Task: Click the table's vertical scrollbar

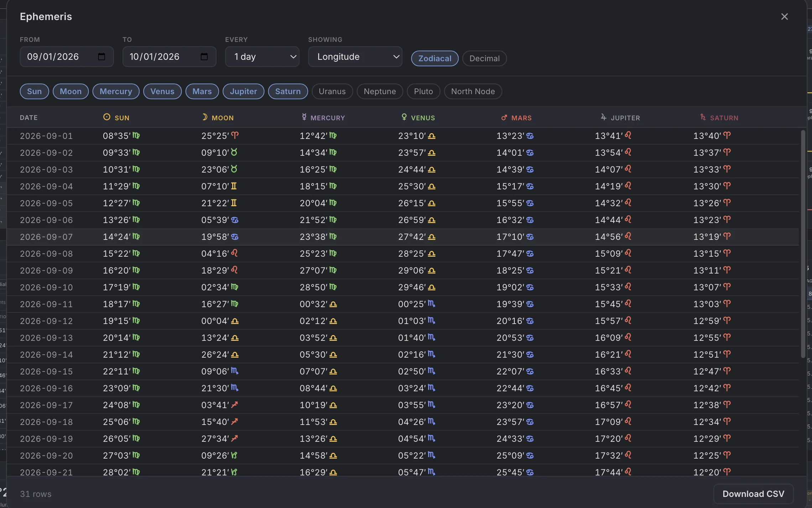Action: click(x=803, y=244)
